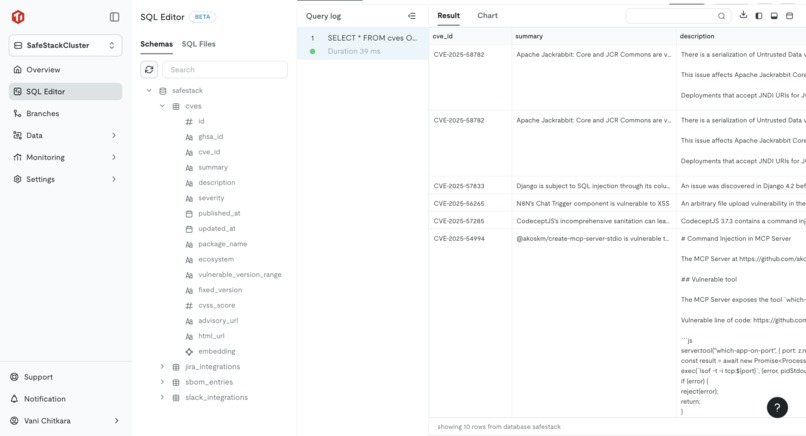Expand the Data menu chevron
Screen dimensions: 806x436
pyautogui.click(x=114, y=135)
